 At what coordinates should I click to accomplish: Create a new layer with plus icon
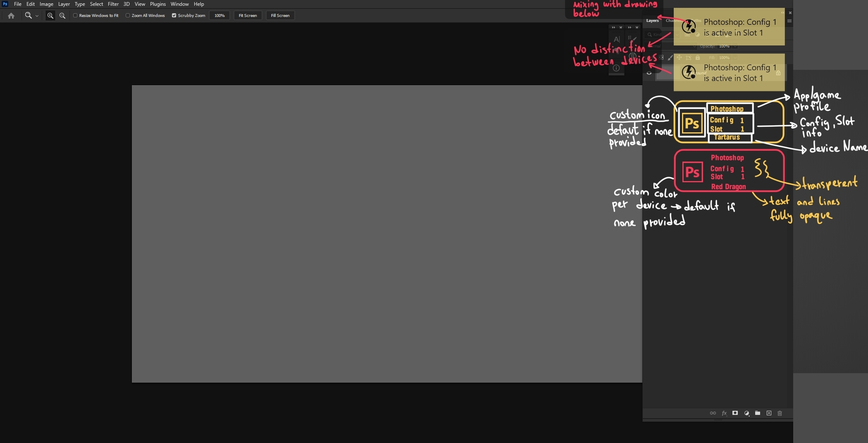(769, 413)
